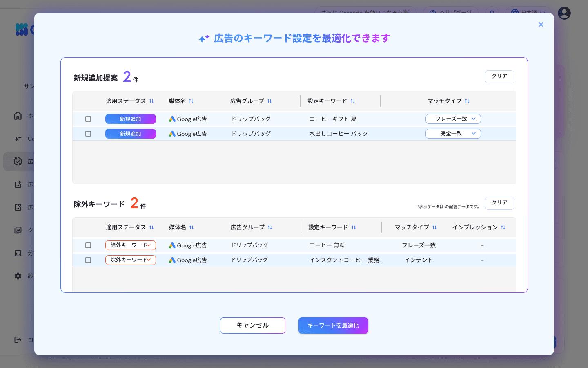588x368 pixels.
Task: Close the keyword optimization dialog
Action: click(541, 25)
